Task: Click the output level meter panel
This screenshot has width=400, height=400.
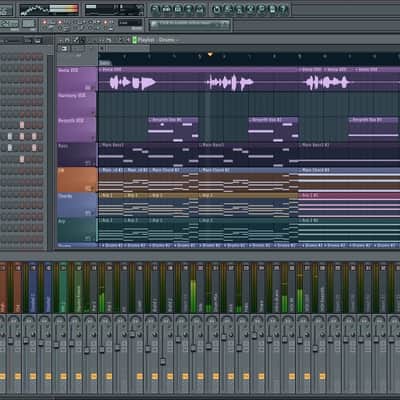Action: (x=49, y=10)
